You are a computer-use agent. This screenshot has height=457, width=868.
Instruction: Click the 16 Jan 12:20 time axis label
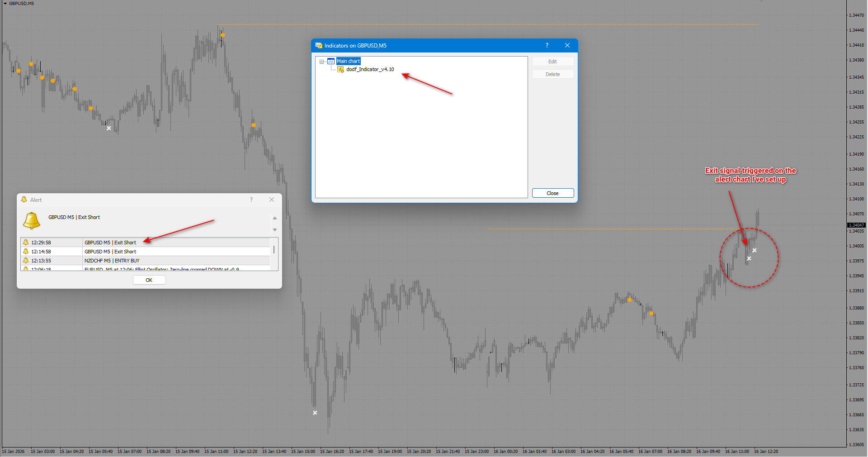click(x=766, y=452)
